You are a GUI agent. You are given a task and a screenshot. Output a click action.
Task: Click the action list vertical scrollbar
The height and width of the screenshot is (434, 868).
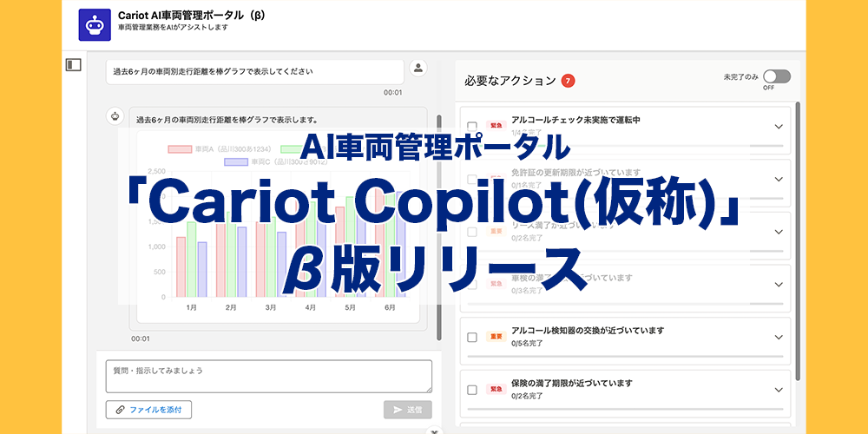[798, 240]
